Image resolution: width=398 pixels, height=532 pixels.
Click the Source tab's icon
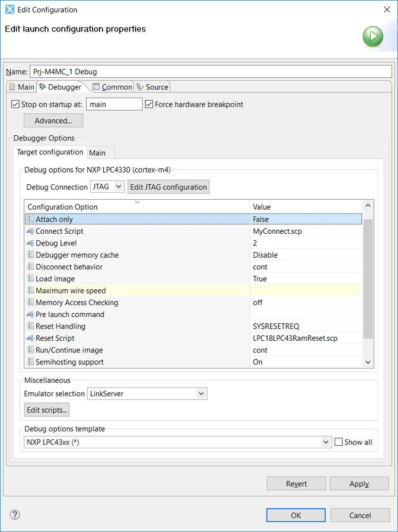pos(140,87)
